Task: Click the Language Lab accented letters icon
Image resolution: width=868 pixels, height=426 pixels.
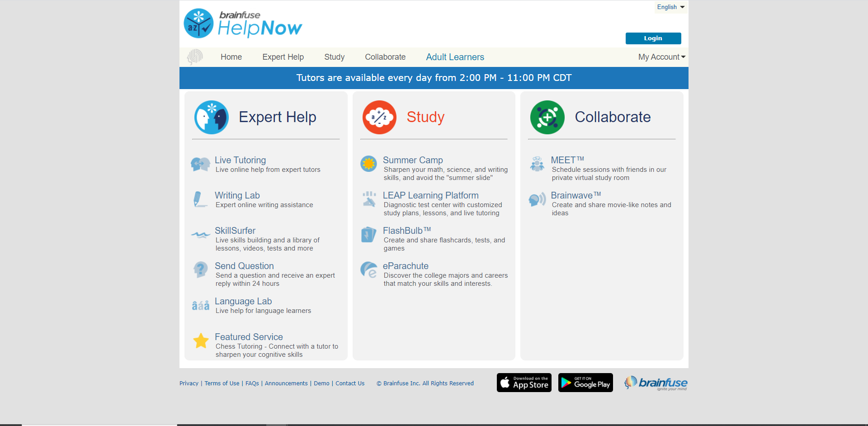Action: (x=201, y=306)
